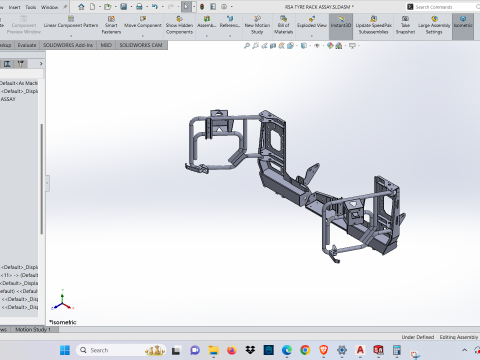Expand feature manager tabs with right arrow
Screen dimensions: 480x360
[x=41, y=64]
